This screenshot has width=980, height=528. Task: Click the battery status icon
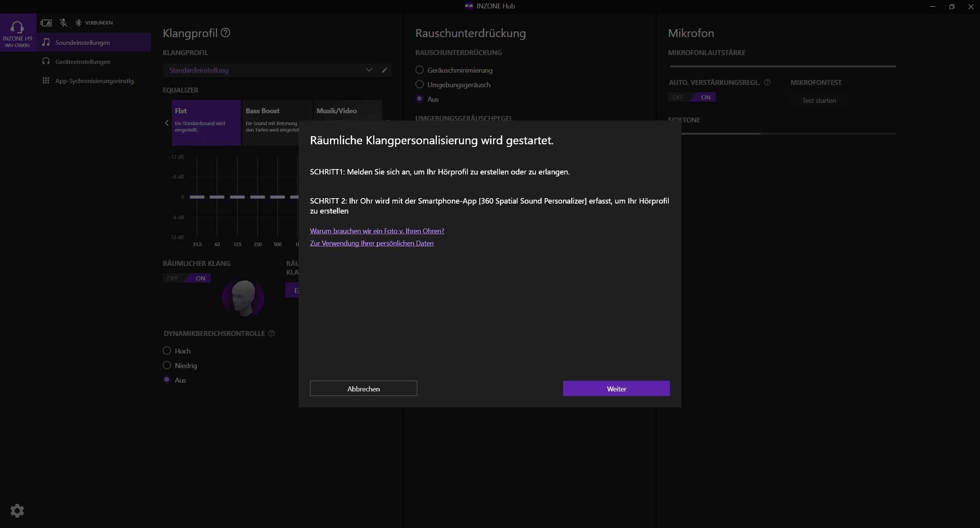click(46, 23)
